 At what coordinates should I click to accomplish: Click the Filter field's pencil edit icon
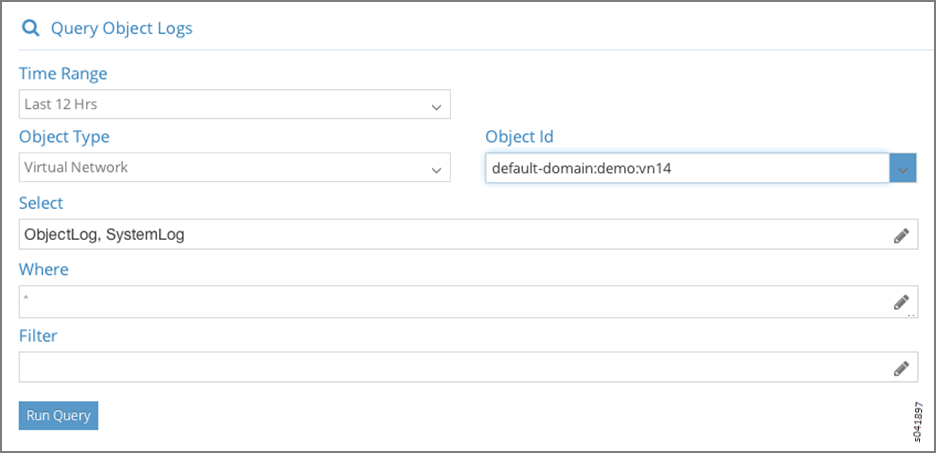tap(901, 368)
